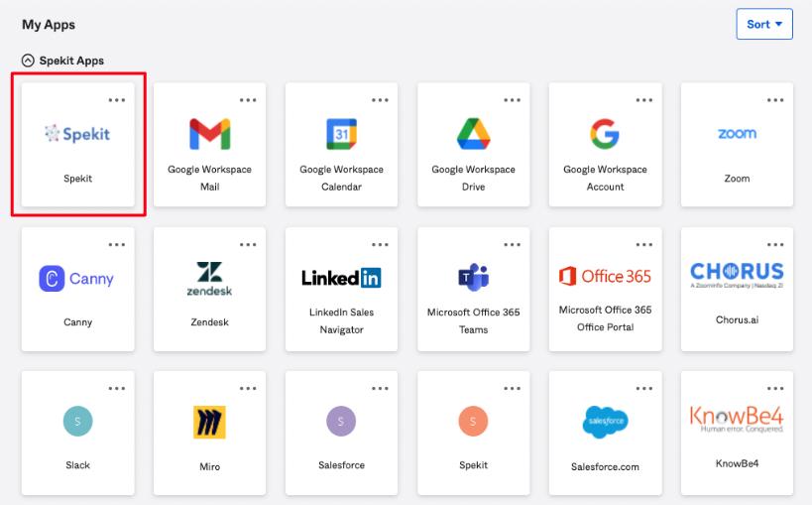This screenshot has width=812, height=505.
Task: Open the Sort dropdown
Action: click(x=764, y=24)
